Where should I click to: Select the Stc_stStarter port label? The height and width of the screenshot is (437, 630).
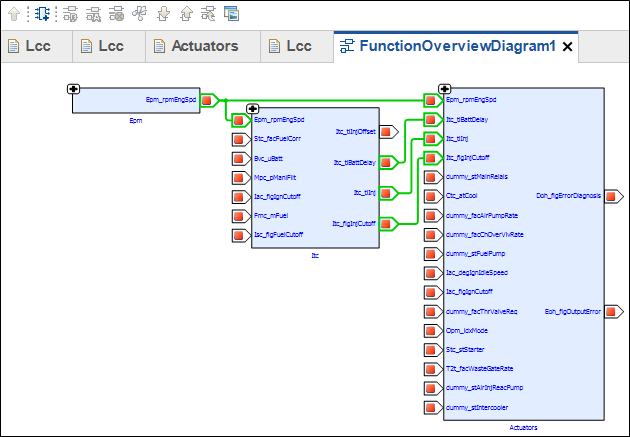coord(466,349)
